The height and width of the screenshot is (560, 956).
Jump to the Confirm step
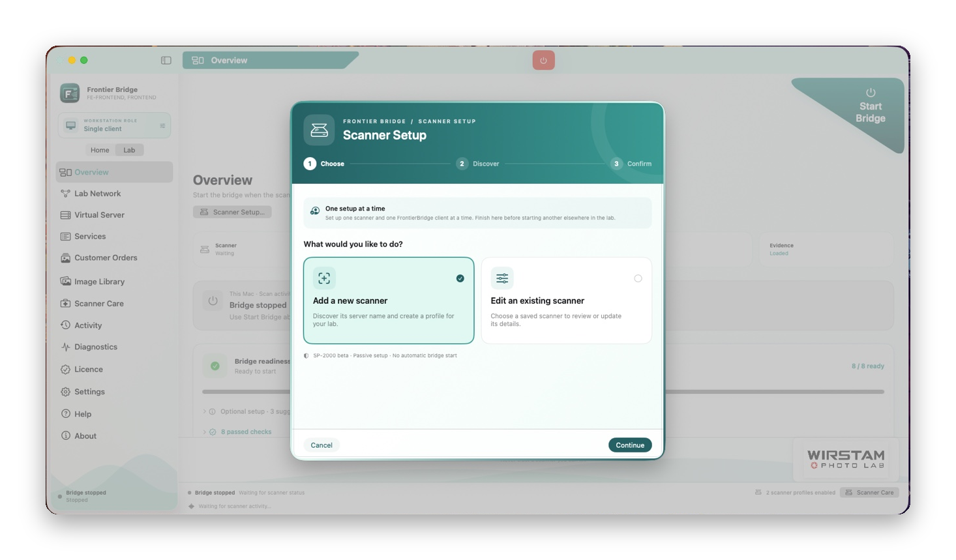631,164
